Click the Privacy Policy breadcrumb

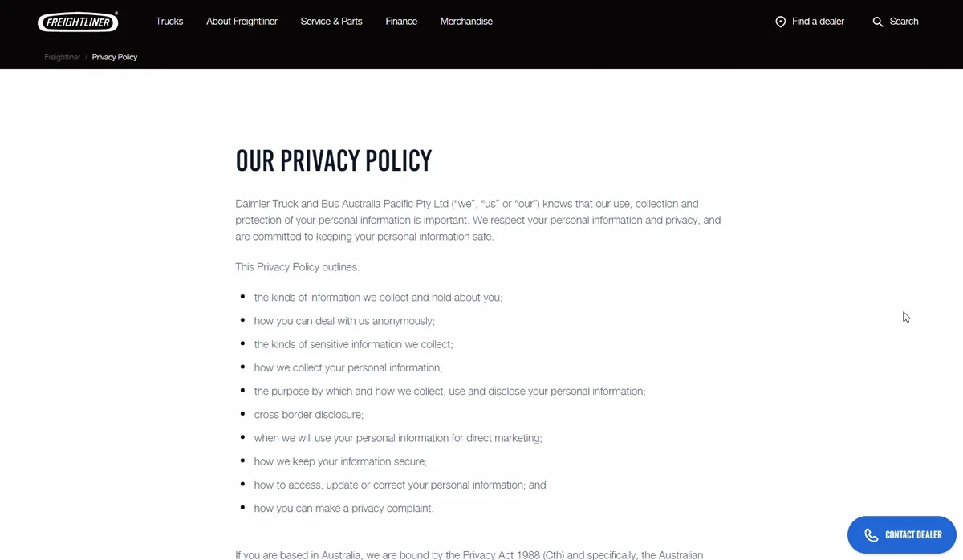pyautogui.click(x=115, y=57)
